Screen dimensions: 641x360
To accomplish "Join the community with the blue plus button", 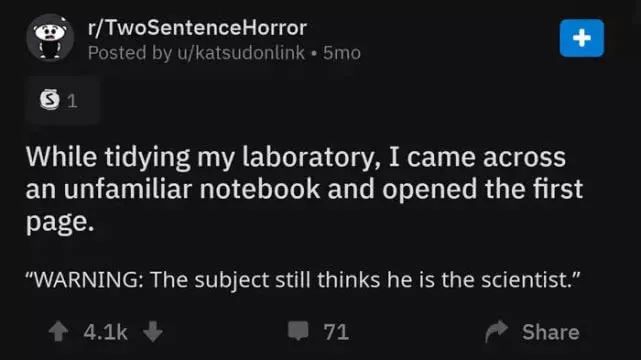I will tap(582, 38).
